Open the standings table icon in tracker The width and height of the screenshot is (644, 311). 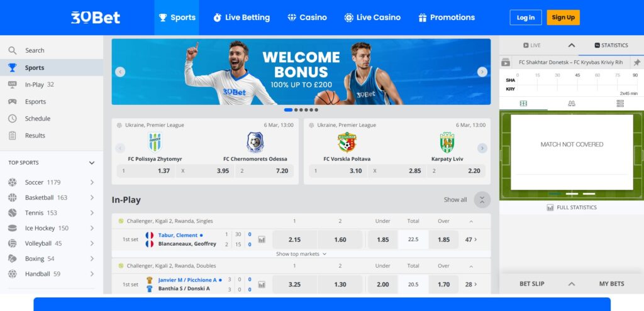tap(620, 104)
